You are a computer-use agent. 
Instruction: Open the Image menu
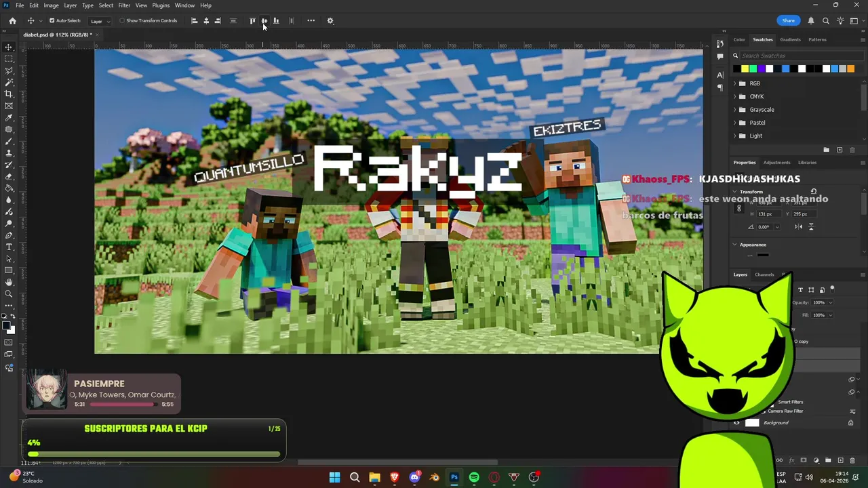[51, 5]
